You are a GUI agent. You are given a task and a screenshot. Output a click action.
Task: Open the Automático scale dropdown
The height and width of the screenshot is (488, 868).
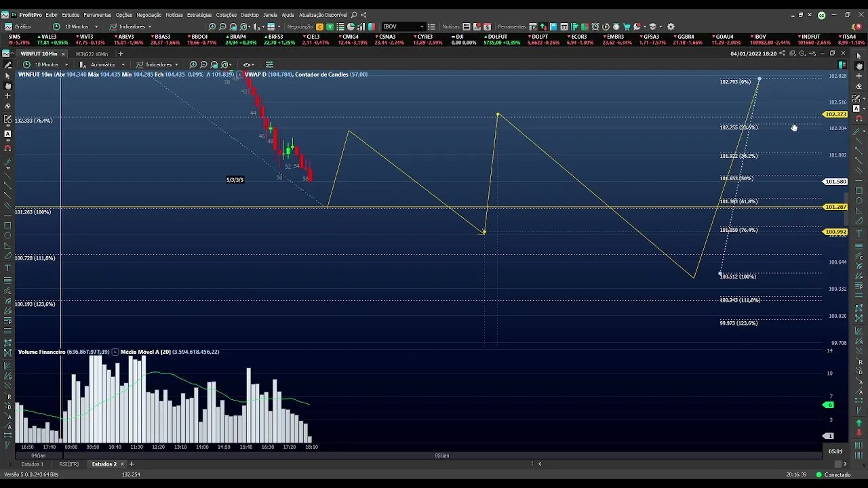pos(123,64)
